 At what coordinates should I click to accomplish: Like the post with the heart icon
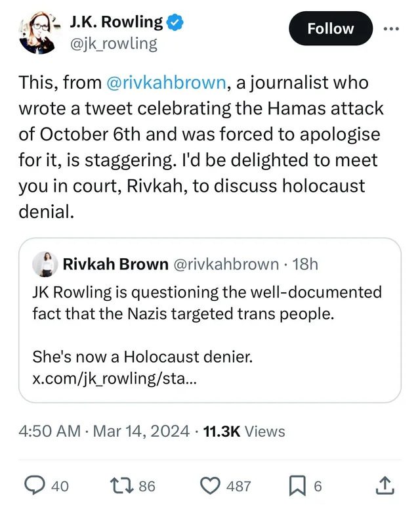(210, 486)
